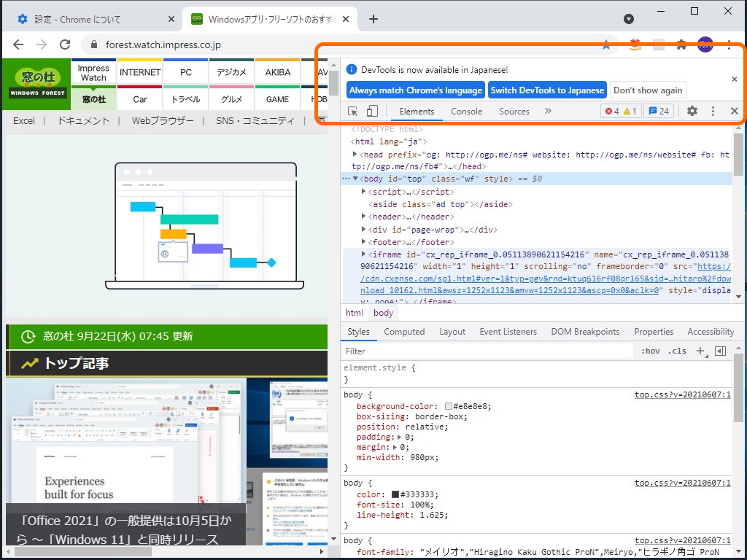Open the Office 2021 article thumbnail

(x=125, y=462)
